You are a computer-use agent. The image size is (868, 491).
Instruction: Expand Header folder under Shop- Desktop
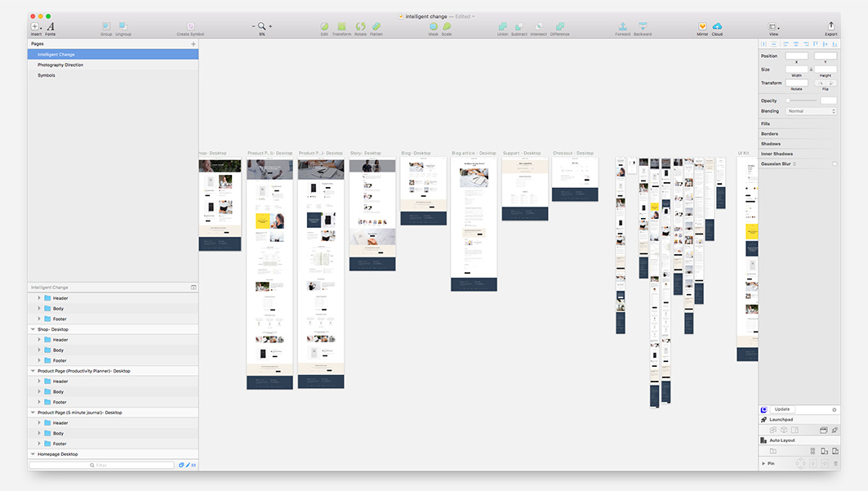pyautogui.click(x=39, y=340)
